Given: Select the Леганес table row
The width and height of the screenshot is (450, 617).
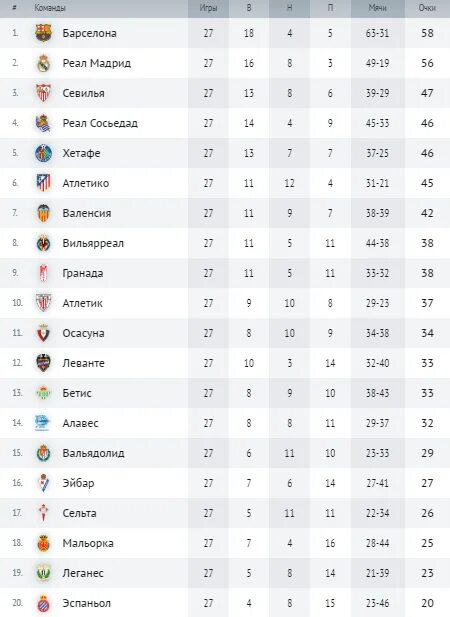Looking at the screenshot, I should (225, 573).
